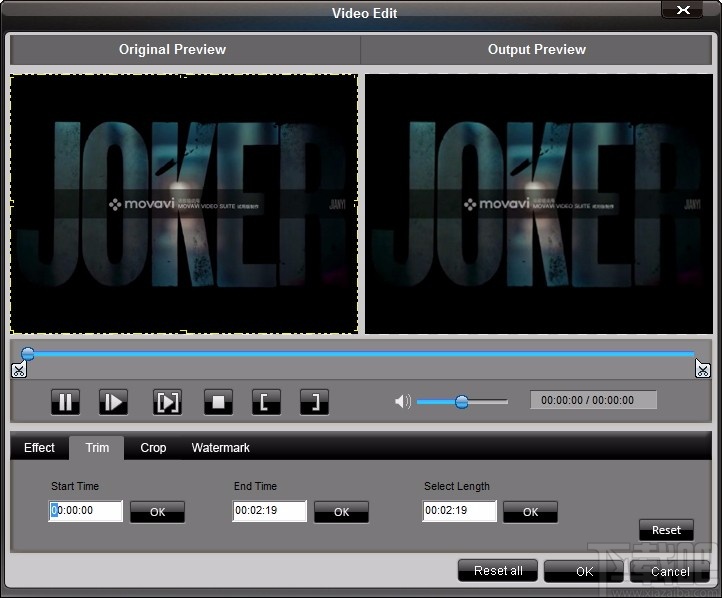Click the End Time input field
This screenshot has height=598, width=722.
tap(269, 511)
